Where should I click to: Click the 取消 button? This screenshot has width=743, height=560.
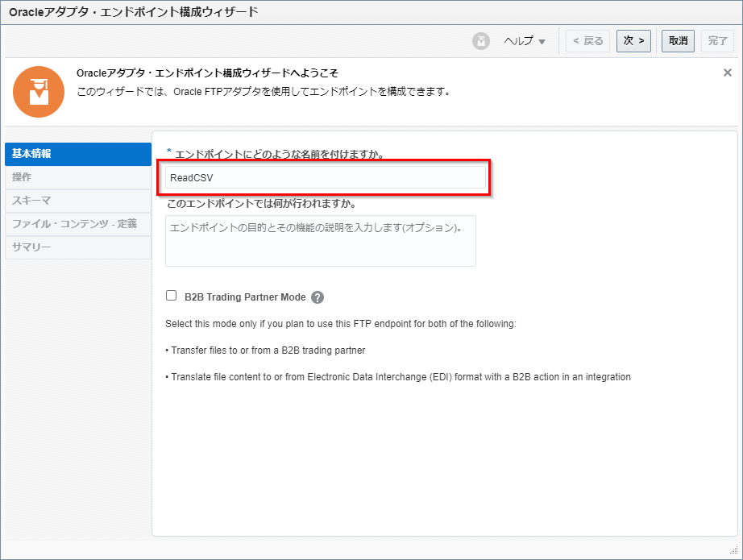678,41
